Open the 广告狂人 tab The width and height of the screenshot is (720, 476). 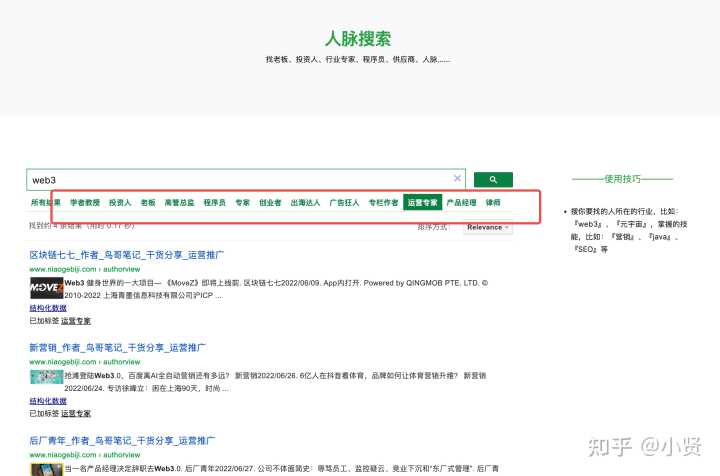point(344,202)
